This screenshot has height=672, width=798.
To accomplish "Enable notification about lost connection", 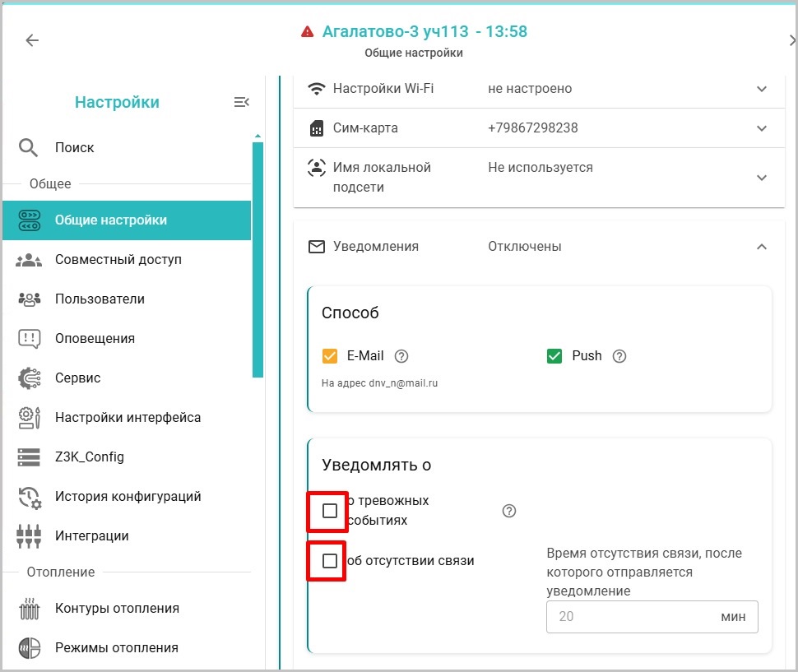I will coord(330,561).
